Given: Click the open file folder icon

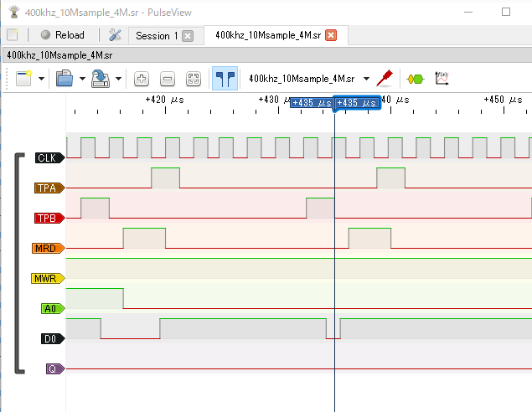Looking at the screenshot, I should tap(65, 79).
